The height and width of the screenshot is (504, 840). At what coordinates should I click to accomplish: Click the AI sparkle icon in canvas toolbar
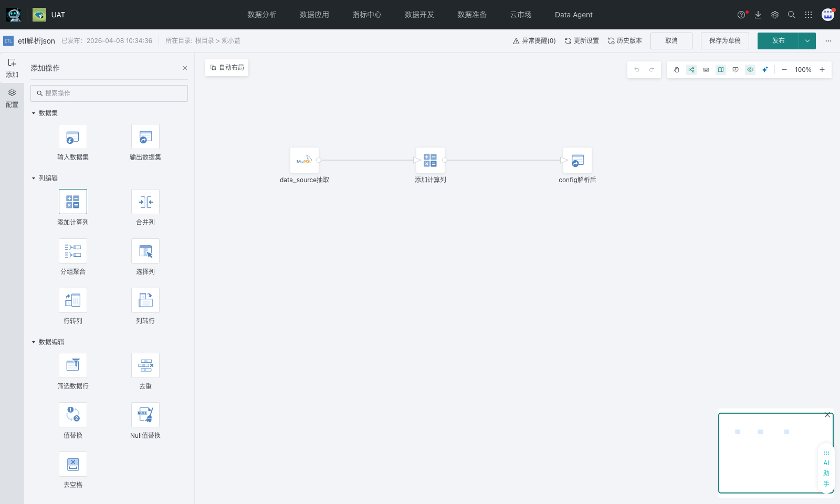[765, 70]
